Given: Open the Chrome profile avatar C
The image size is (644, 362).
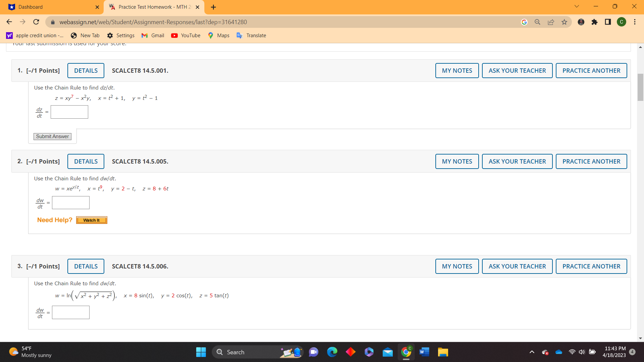Looking at the screenshot, I should click(622, 22).
